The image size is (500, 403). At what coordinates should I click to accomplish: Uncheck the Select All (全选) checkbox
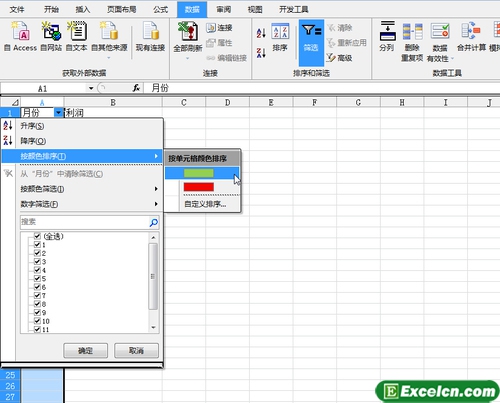coord(37,236)
